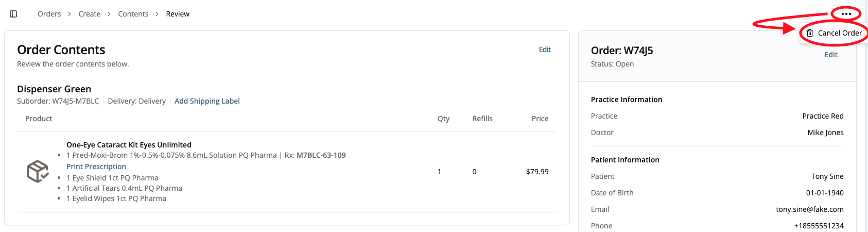868x232 pixels.
Task: Click the Price column header
Action: [x=540, y=119]
